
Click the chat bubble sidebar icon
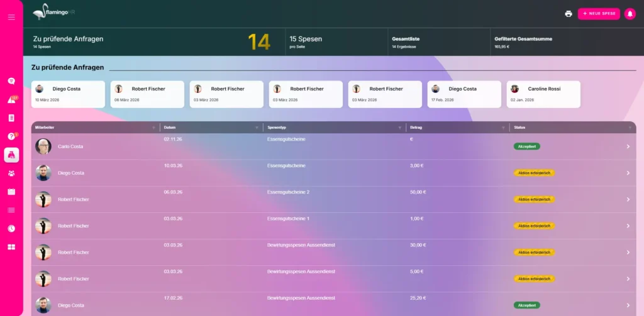click(x=11, y=81)
